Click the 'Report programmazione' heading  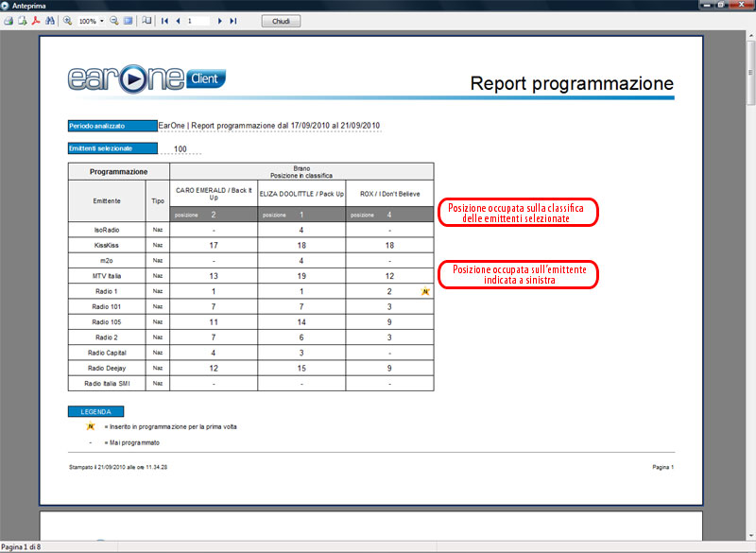[x=572, y=83]
